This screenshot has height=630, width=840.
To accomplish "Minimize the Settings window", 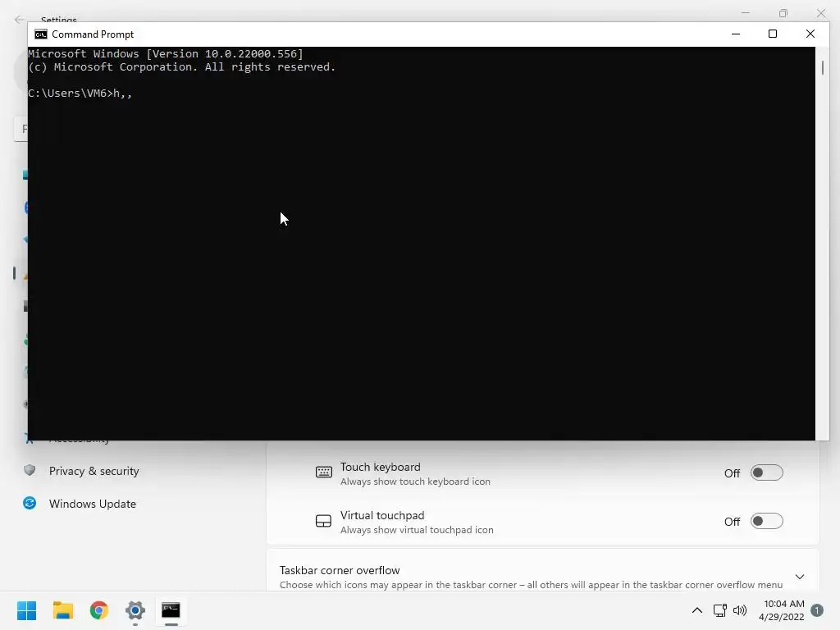I will (745, 13).
